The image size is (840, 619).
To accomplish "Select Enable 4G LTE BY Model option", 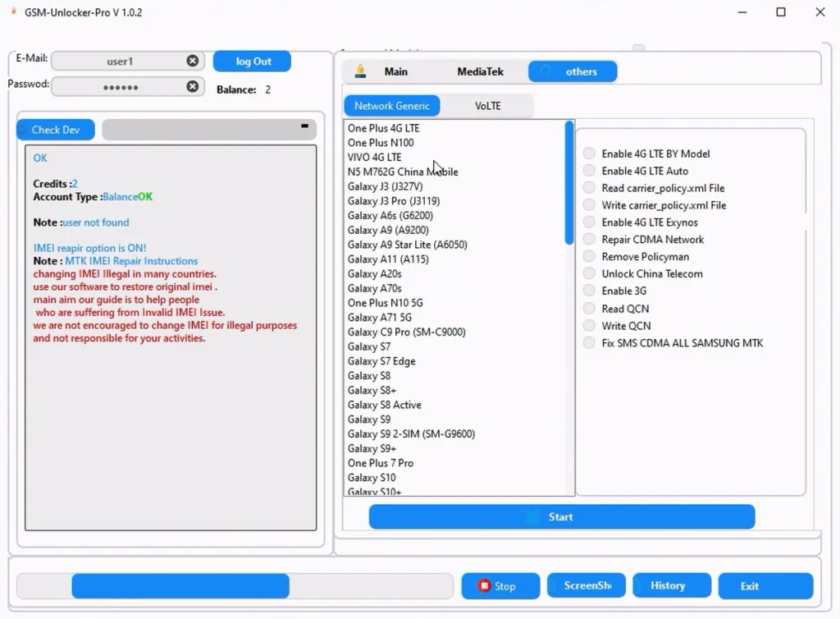I will click(x=589, y=154).
